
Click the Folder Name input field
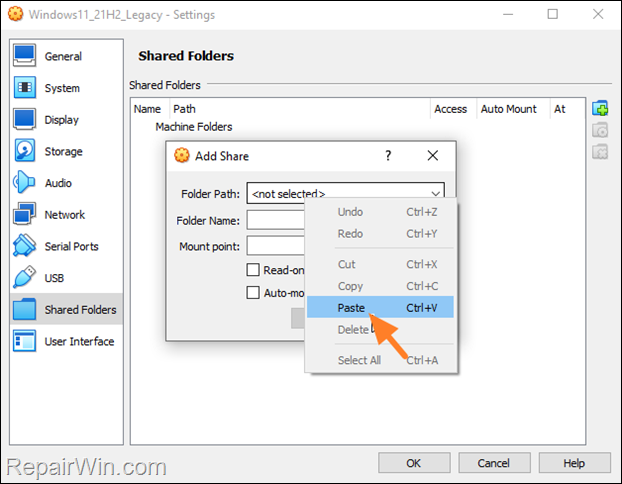tap(276, 220)
